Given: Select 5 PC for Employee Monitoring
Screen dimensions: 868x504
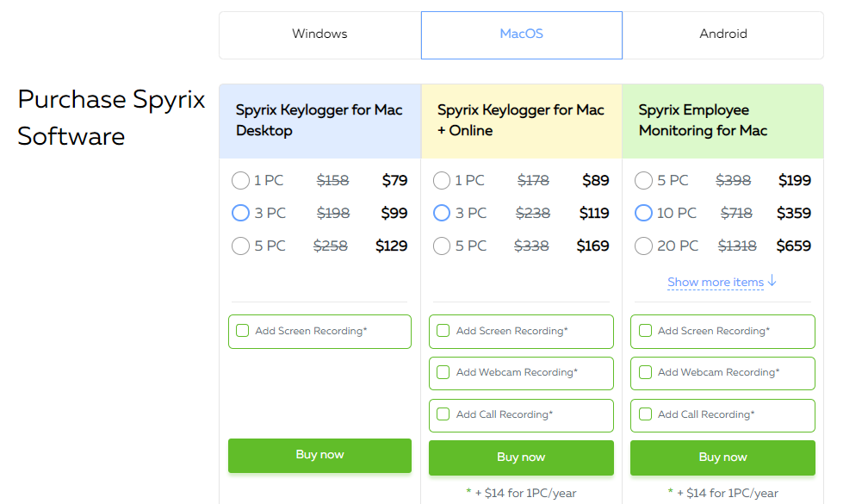Looking at the screenshot, I should coord(643,181).
